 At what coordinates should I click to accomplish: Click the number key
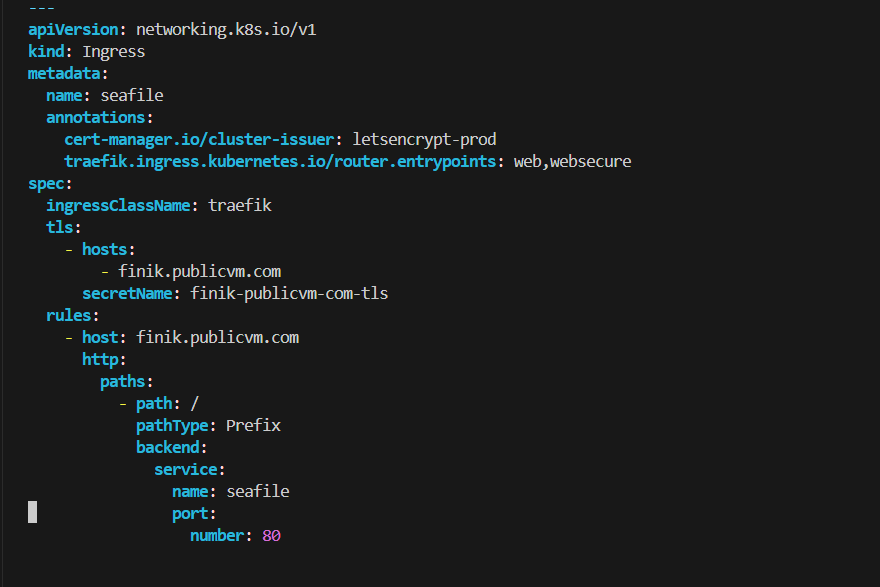(217, 535)
